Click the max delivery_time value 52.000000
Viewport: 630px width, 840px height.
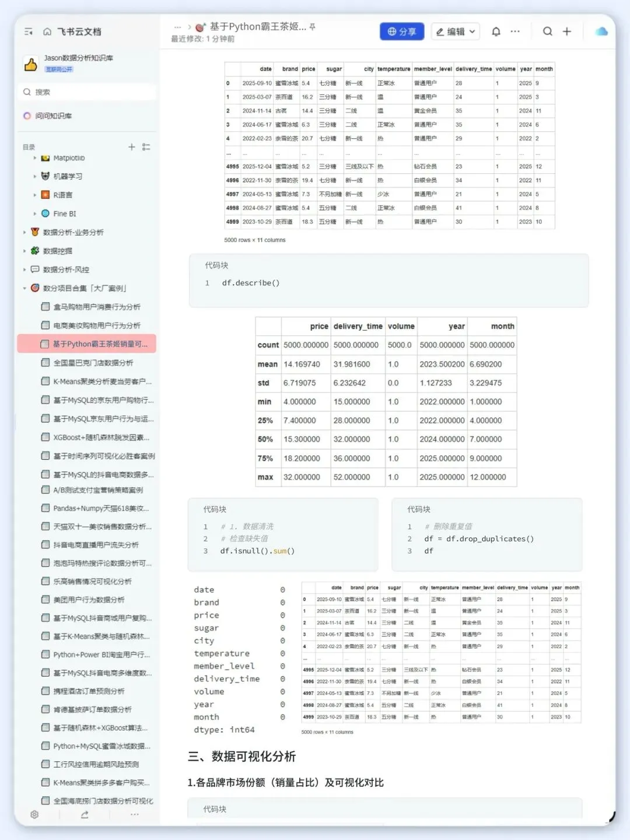tap(352, 477)
